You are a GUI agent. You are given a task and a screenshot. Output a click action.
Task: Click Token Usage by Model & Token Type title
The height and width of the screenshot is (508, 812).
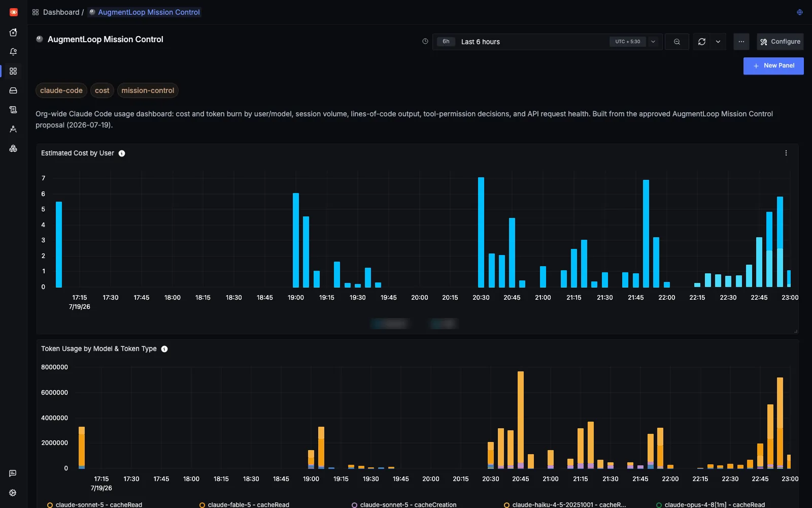pyautogui.click(x=99, y=348)
